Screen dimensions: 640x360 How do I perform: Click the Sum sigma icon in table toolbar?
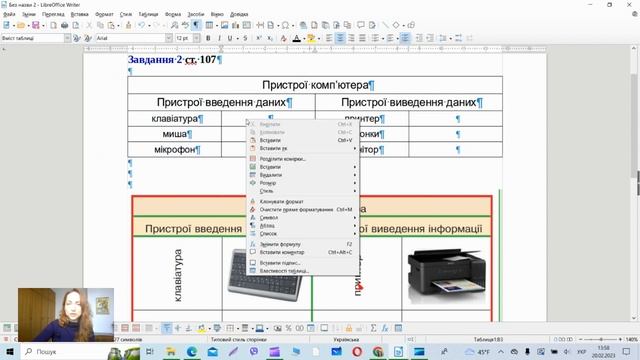tap(373, 328)
